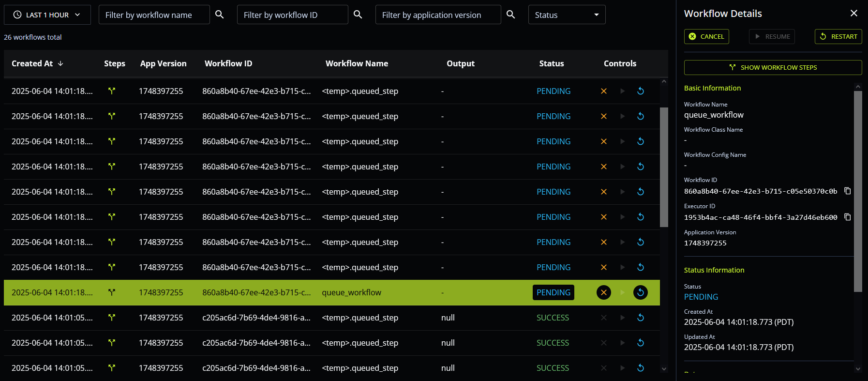
Task: Restart the first SUCCESS queued_step row
Action: coord(641,318)
